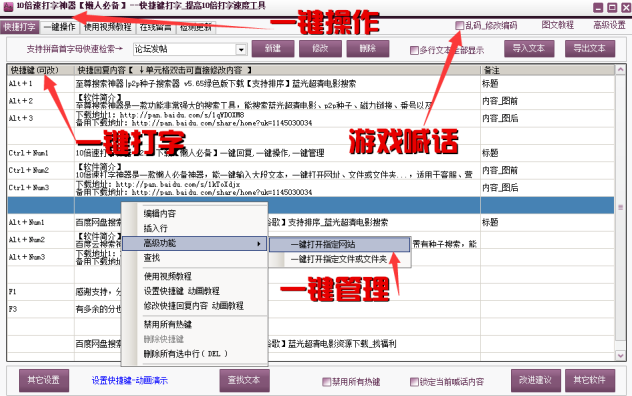632x396 pixels.
Task: Choose 使用视频教程 in the context menu
Action: [x=168, y=276]
